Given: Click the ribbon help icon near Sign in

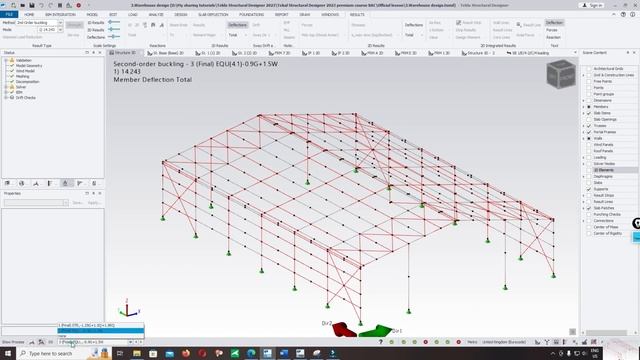Looking at the screenshot, I should coord(623,14).
